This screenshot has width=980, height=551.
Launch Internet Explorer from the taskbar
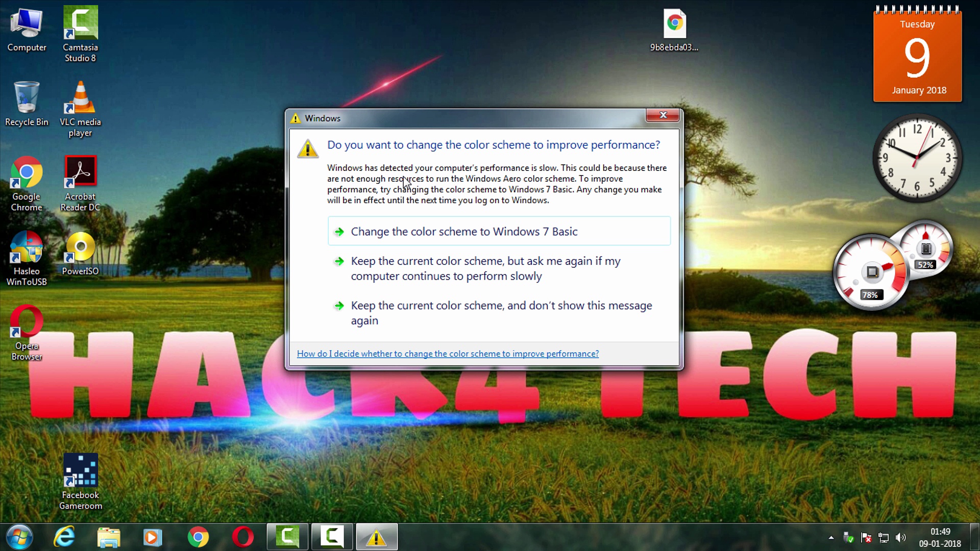coord(65,537)
